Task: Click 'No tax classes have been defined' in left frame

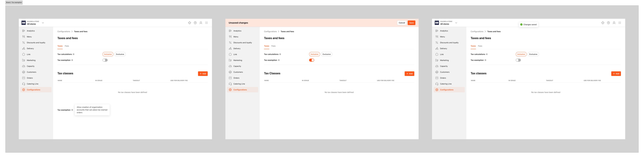Action: [133, 92]
